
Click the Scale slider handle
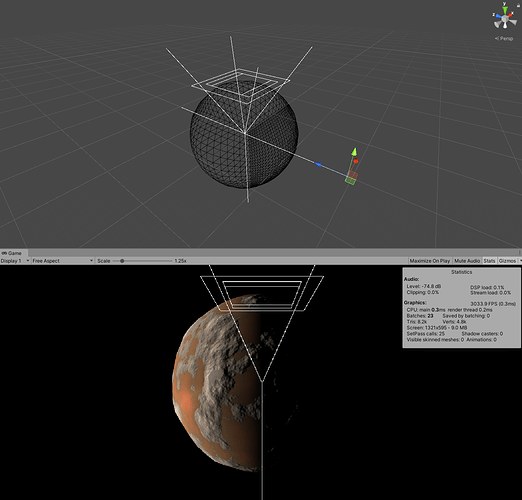click(122, 261)
